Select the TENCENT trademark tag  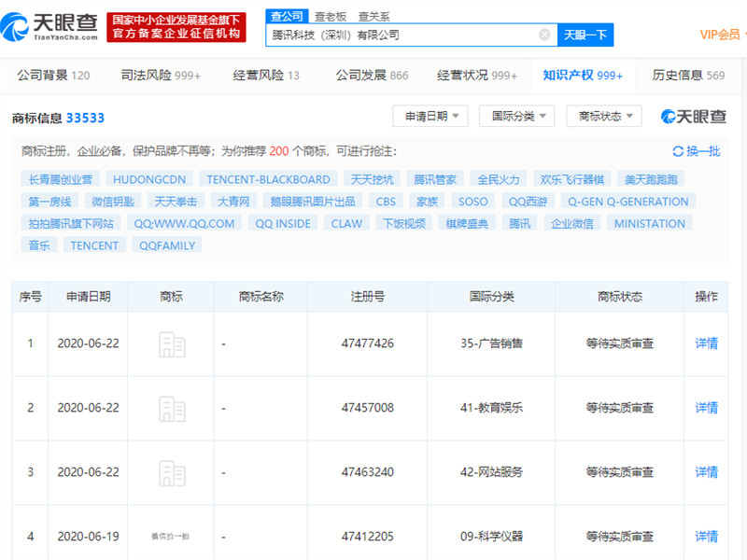pos(94,245)
